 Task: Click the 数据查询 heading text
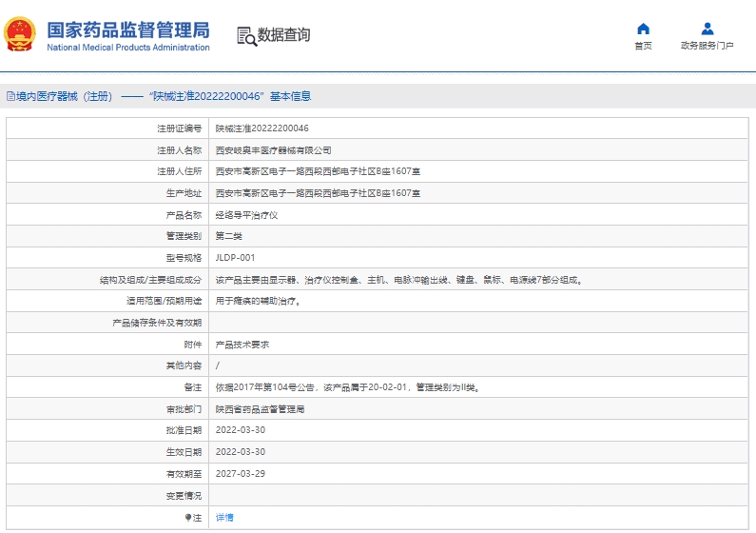point(283,35)
